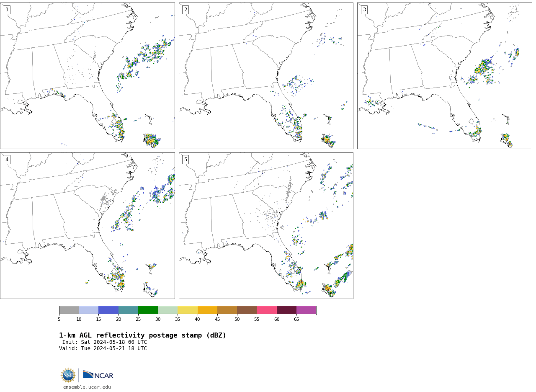Click the number 3 panel label
Viewport: 536px width, 392px height.
[x=364, y=10]
